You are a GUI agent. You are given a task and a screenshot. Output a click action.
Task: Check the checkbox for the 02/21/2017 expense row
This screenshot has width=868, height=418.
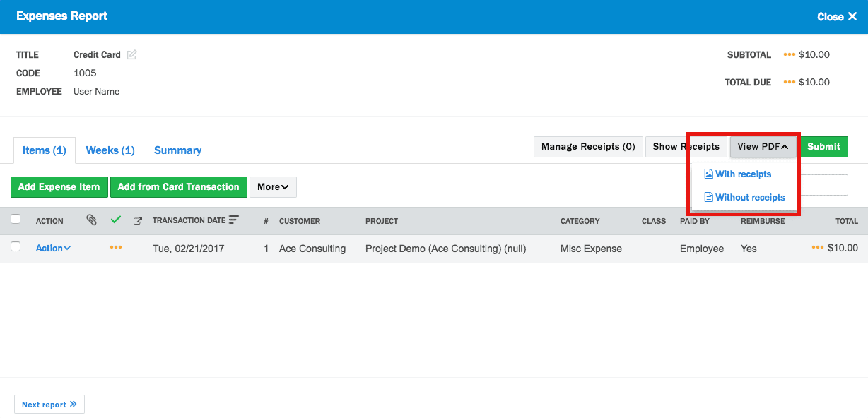16,247
